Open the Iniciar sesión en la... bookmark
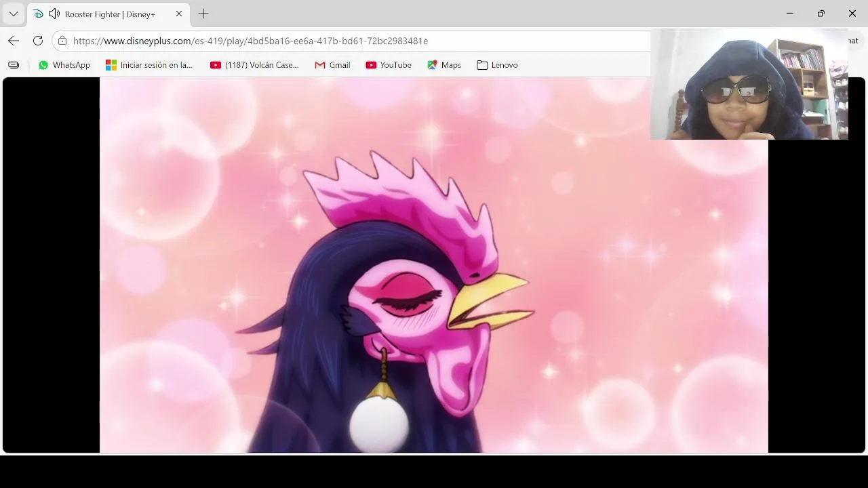Screen dimensions: 868x488 point(149,65)
